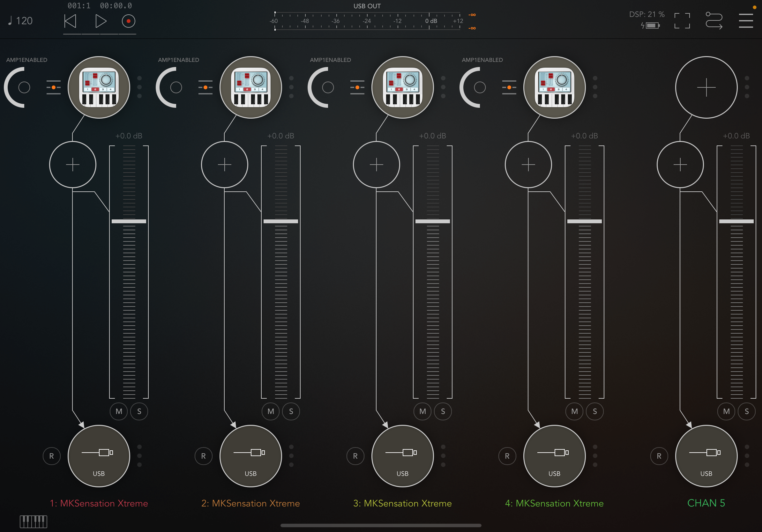Open the hamburger main menu

click(x=745, y=21)
